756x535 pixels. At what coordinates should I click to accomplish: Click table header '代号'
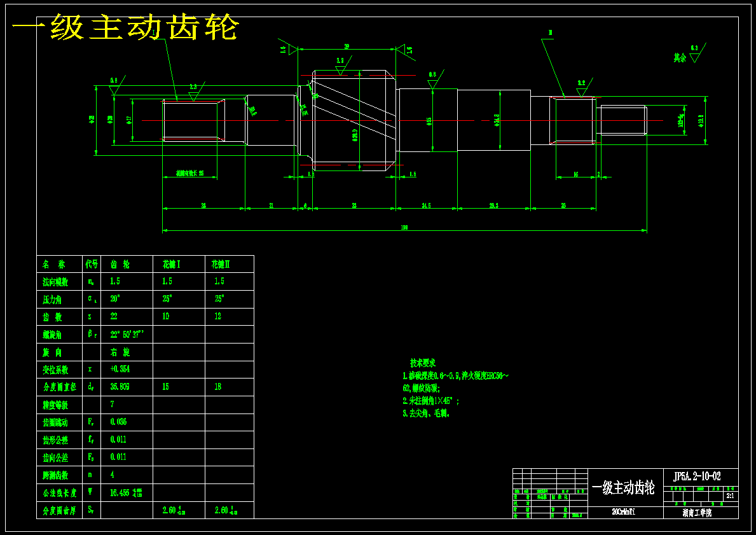point(92,265)
